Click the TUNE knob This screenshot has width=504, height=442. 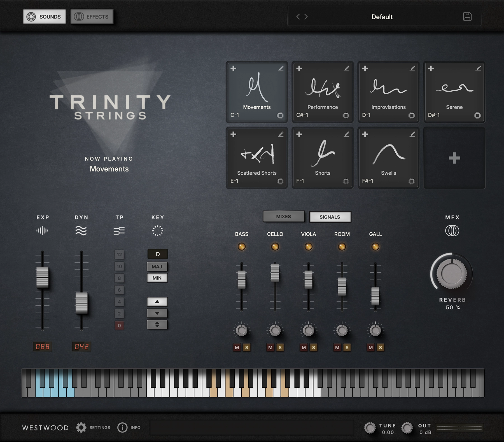(x=370, y=428)
